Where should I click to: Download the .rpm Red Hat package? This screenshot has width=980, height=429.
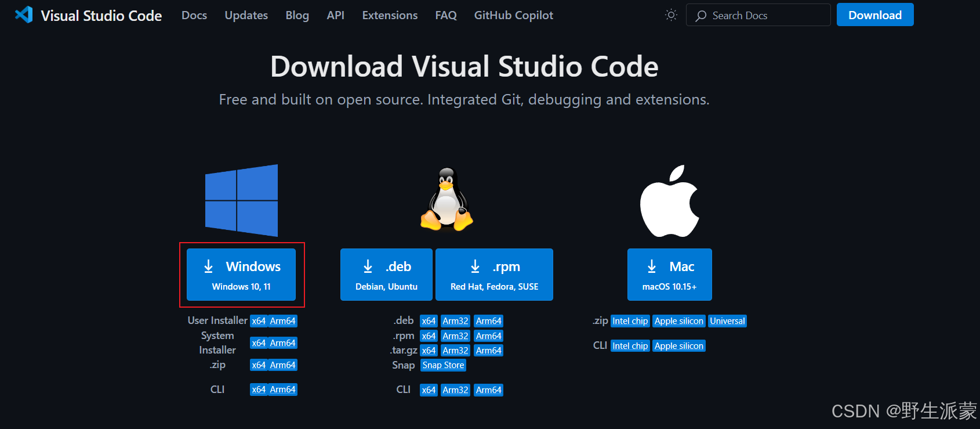coord(494,275)
